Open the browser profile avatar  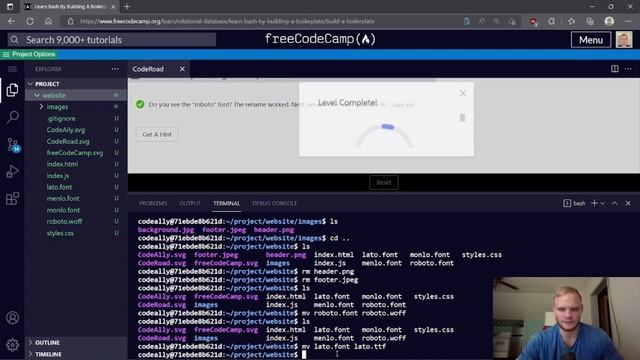(609, 21)
